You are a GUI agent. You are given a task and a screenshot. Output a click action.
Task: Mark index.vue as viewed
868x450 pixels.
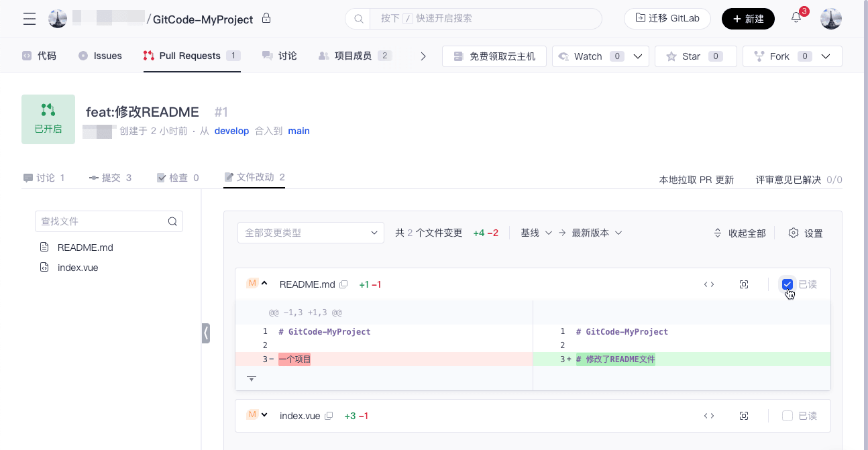(788, 416)
